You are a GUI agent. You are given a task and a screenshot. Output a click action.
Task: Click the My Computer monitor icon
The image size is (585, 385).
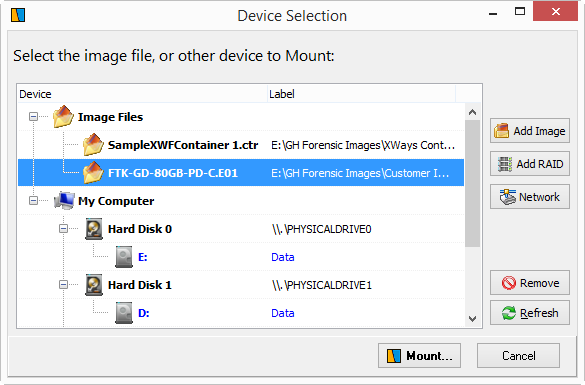[64, 201]
